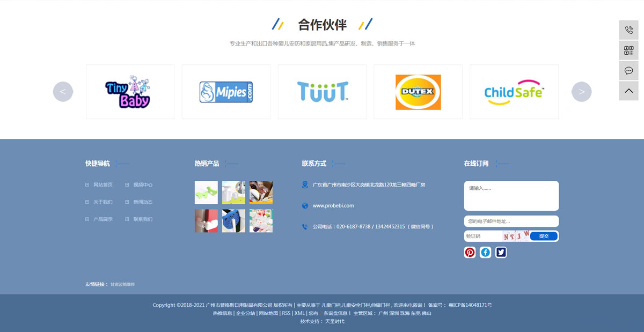This screenshot has width=644, height=332.
Task: Click the 热销产品 footer heading
Action: pos(207,164)
